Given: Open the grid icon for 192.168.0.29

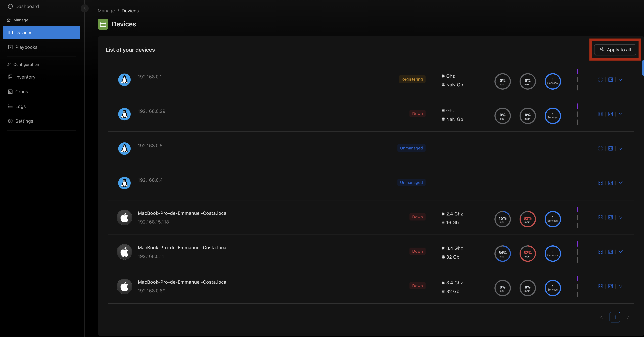Looking at the screenshot, I should [x=601, y=114].
